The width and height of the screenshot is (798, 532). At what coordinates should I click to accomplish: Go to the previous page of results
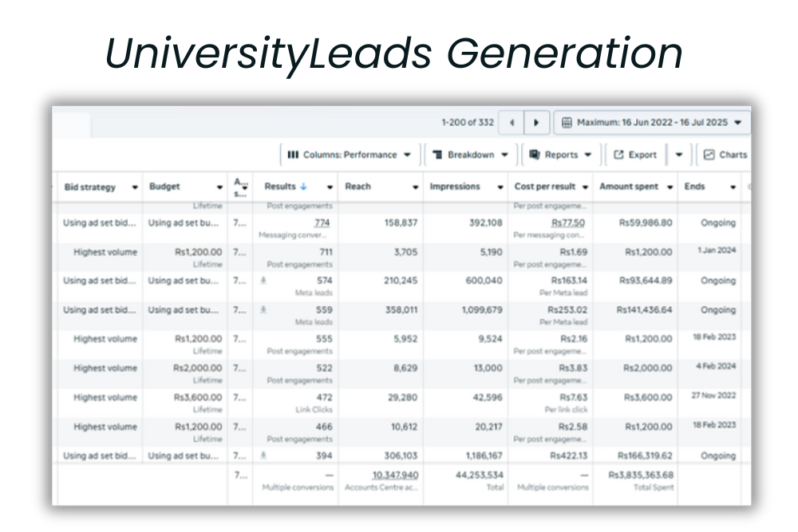click(511, 123)
